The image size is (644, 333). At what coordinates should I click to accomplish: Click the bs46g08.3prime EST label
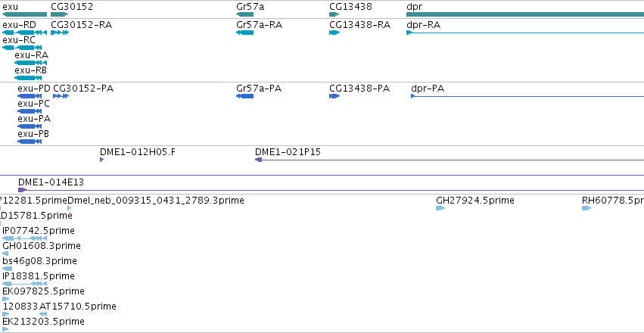[39, 262]
